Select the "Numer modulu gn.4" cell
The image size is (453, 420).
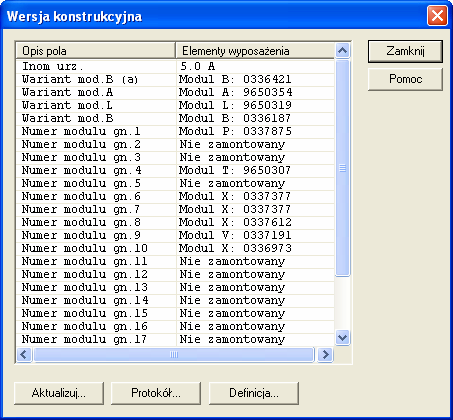click(x=96, y=170)
